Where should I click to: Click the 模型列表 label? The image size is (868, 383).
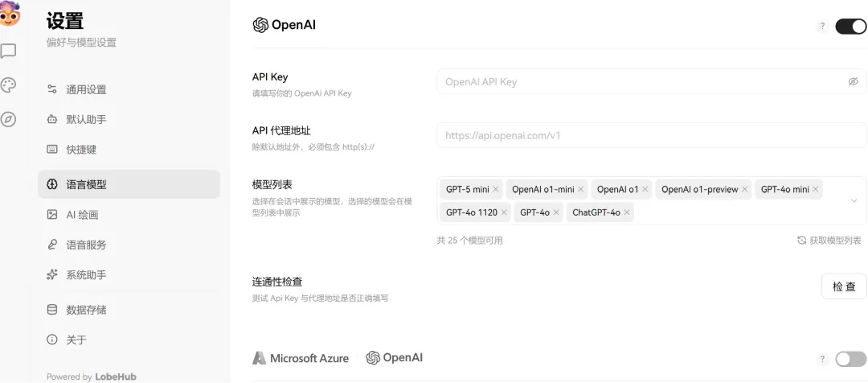pyautogui.click(x=272, y=184)
